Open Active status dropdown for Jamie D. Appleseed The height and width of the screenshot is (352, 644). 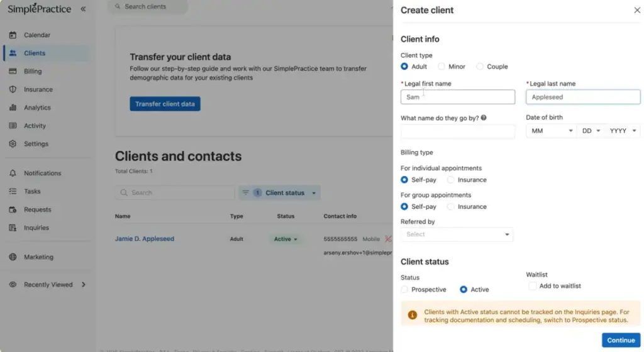click(x=286, y=239)
